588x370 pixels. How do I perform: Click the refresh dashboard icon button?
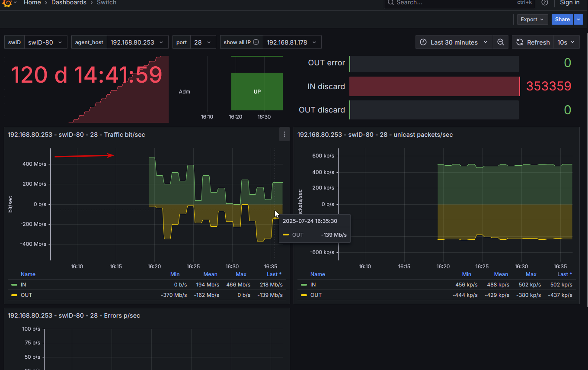tap(520, 42)
